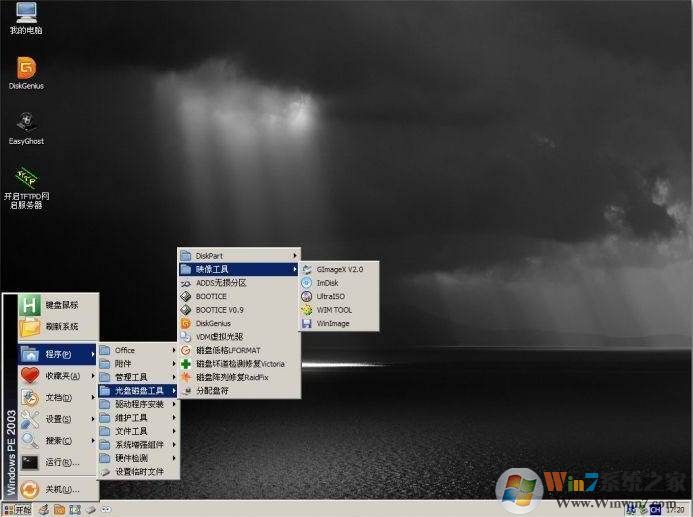The width and height of the screenshot is (693, 517).
Task: Expand the DiskPart submenu arrow
Action: pos(295,255)
